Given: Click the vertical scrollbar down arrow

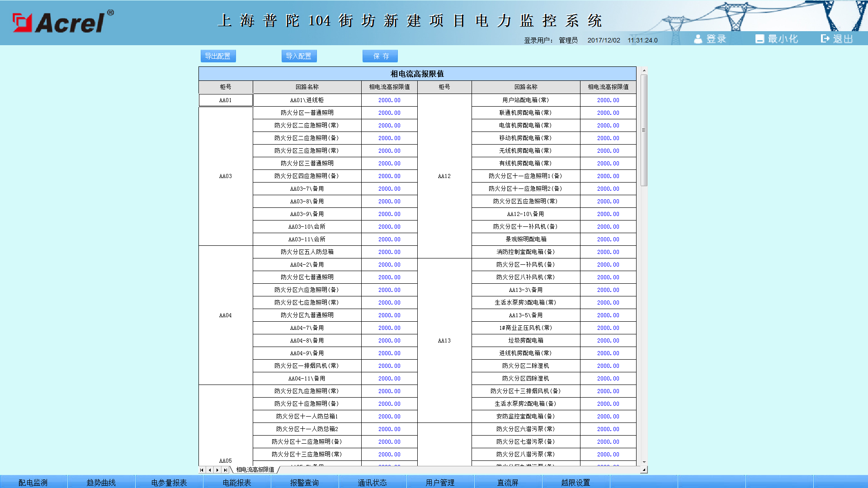Looking at the screenshot, I should 644,462.
